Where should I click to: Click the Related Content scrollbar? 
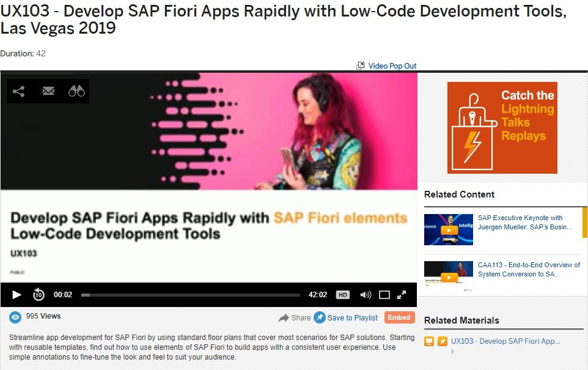click(x=584, y=222)
